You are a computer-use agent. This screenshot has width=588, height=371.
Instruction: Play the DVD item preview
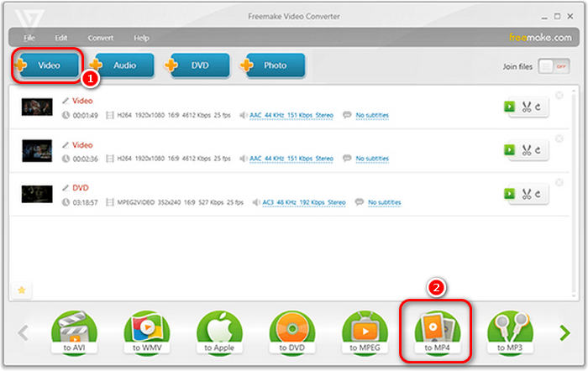click(x=509, y=194)
